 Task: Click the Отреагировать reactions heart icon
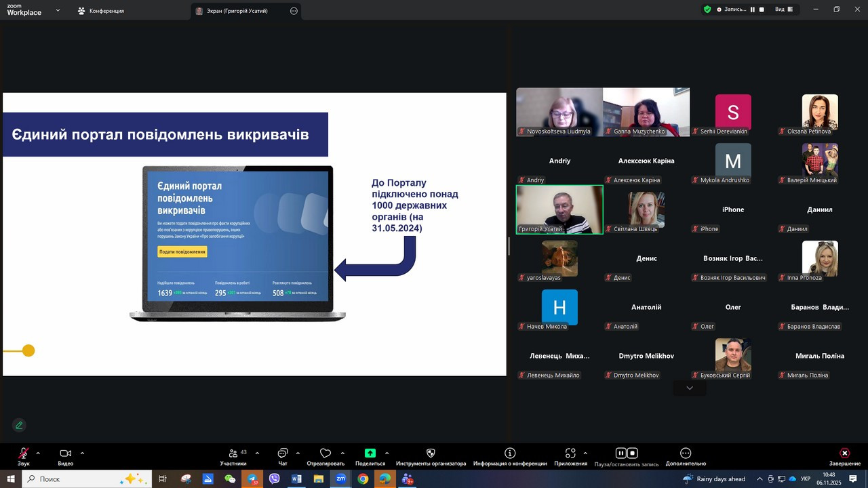click(x=325, y=453)
